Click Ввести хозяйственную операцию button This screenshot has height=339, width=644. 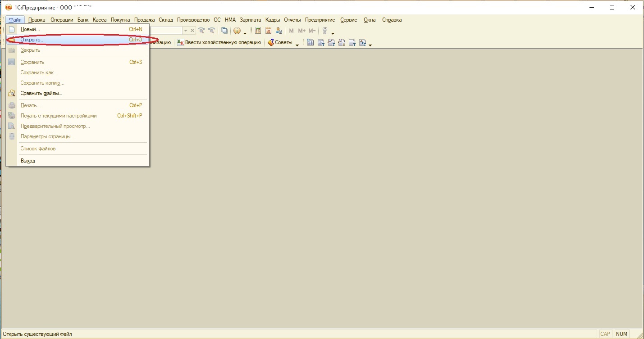click(219, 42)
